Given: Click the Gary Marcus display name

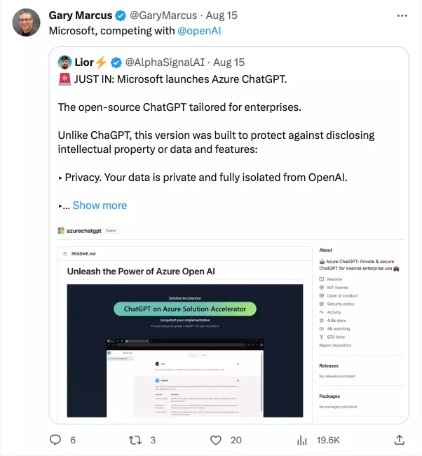Looking at the screenshot, I should coord(80,15).
